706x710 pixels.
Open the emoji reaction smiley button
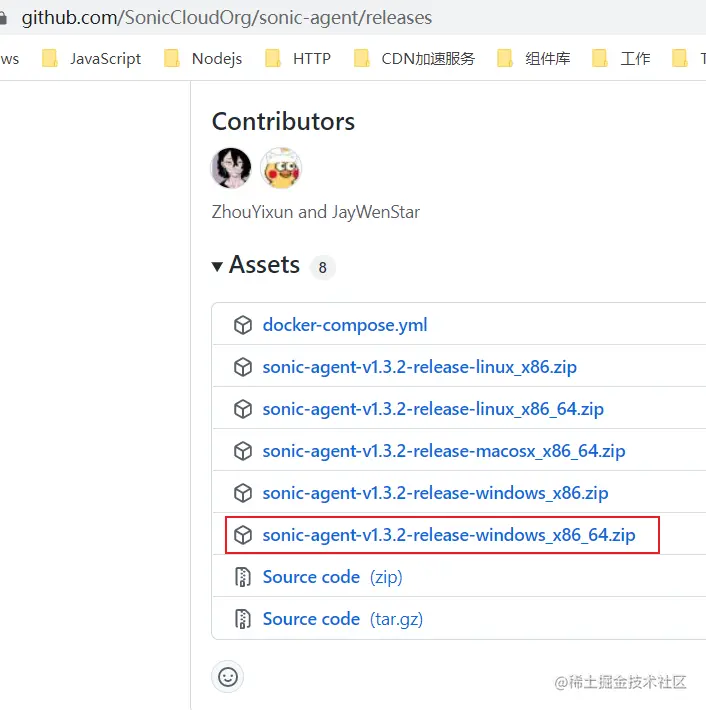227,677
